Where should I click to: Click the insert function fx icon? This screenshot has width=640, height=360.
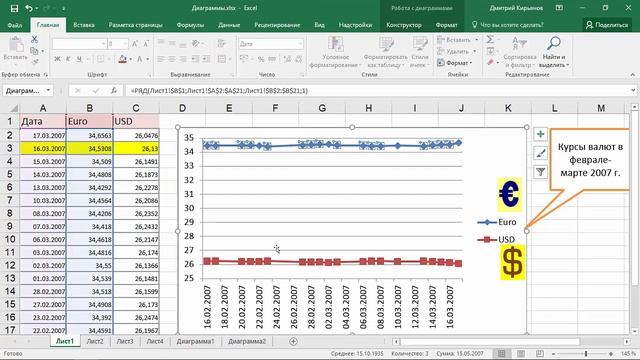point(114,91)
